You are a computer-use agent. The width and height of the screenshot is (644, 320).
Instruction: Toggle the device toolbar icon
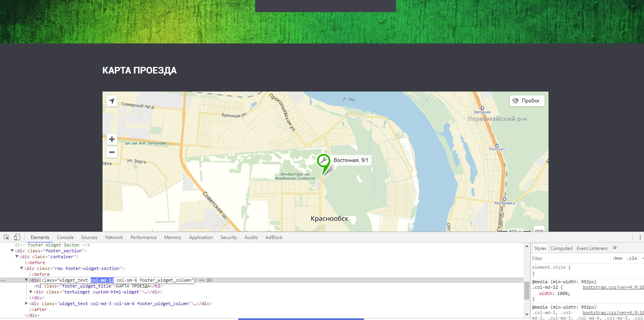(x=17, y=237)
